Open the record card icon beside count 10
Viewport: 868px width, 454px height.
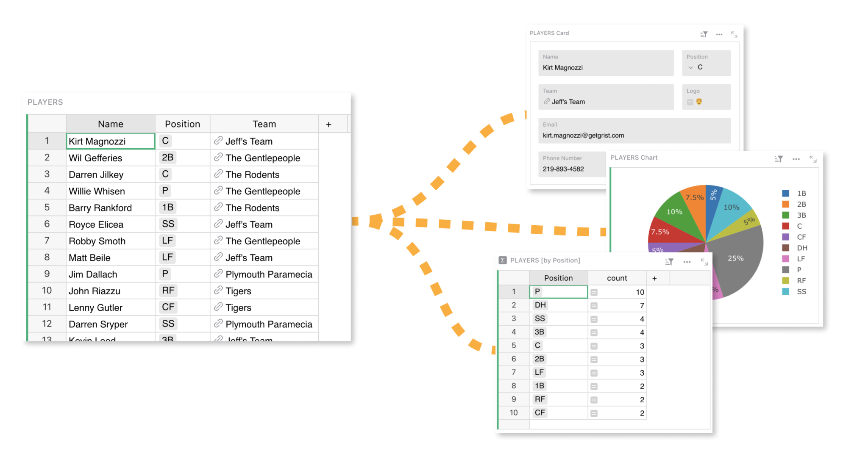(595, 291)
